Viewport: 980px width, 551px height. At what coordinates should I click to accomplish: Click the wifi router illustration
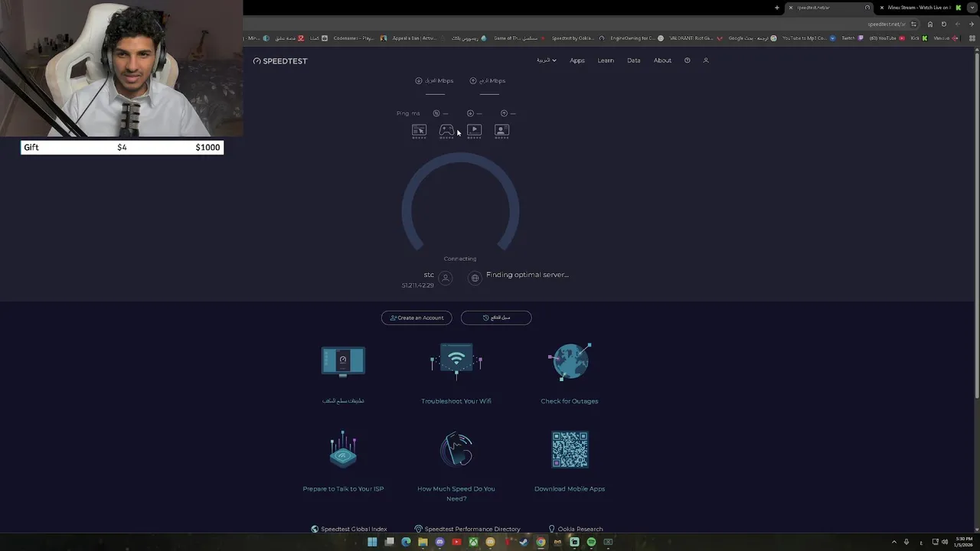click(456, 361)
